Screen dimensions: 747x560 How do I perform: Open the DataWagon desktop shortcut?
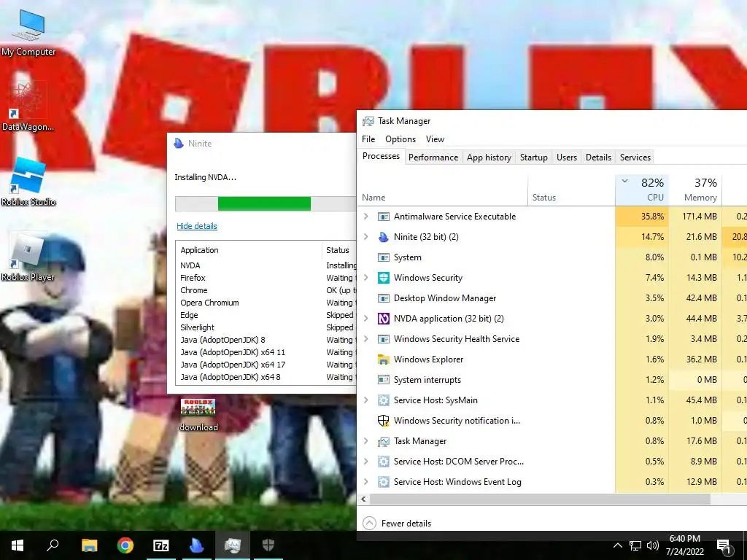(x=28, y=106)
